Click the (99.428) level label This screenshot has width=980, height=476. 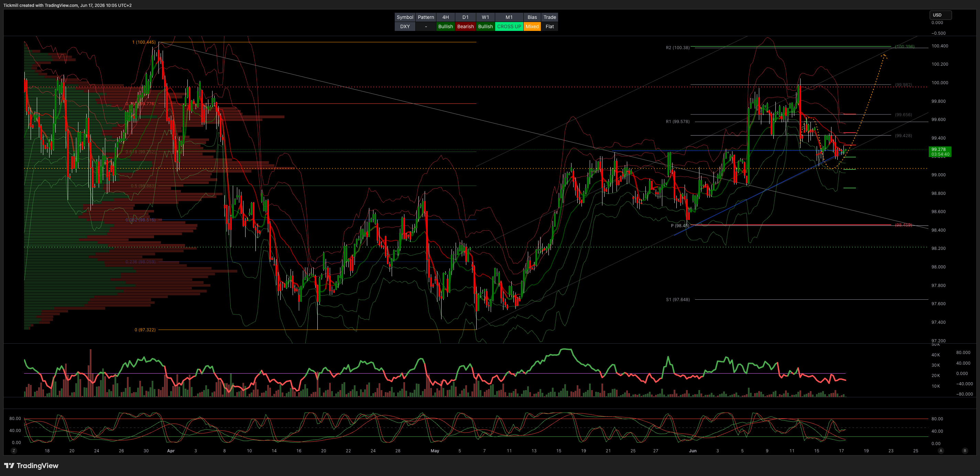point(903,135)
